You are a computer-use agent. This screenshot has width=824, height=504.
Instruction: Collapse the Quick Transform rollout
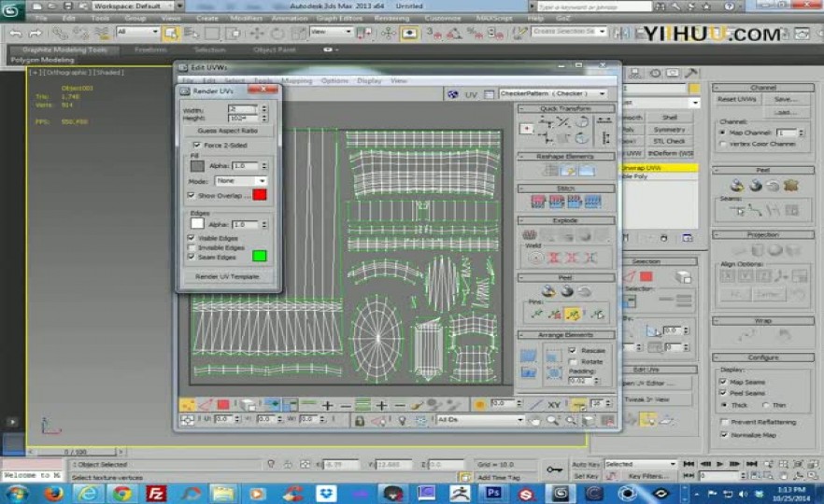tap(565, 108)
